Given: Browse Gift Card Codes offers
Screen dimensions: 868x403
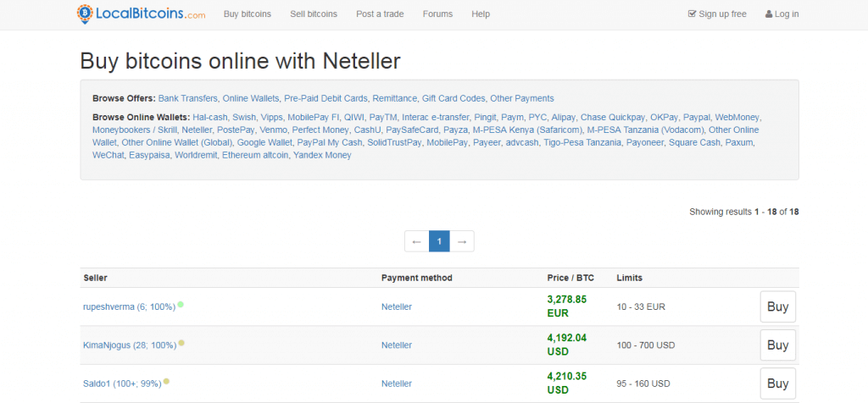Looking at the screenshot, I should click(453, 98).
